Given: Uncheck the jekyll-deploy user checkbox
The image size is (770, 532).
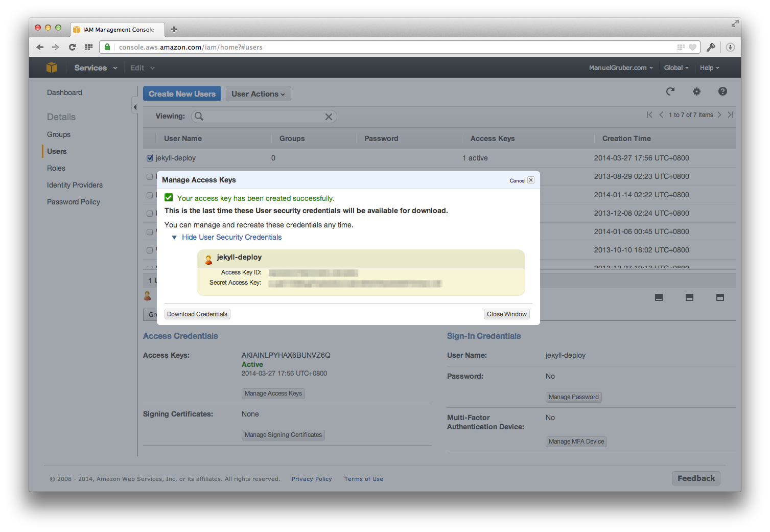Looking at the screenshot, I should pyautogui.click(x=150, y=158).
